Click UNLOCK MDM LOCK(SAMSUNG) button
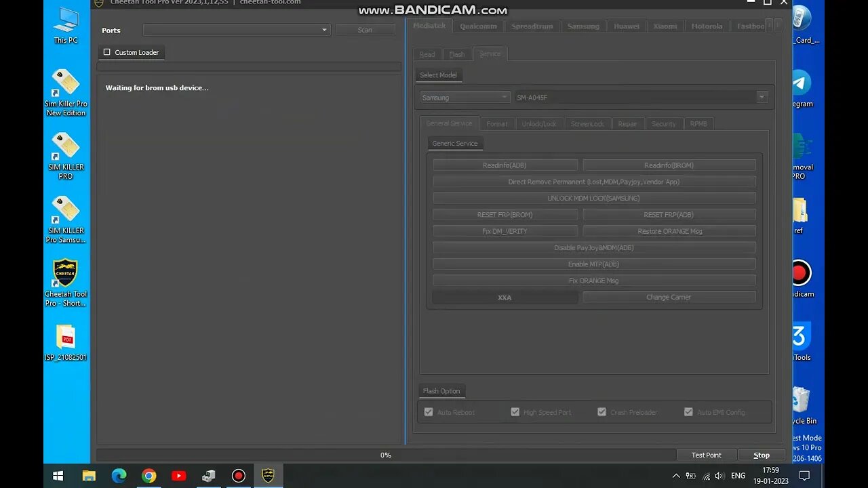Image resolution: width=868 pixels, height=488 pixels. coord(594,198)
